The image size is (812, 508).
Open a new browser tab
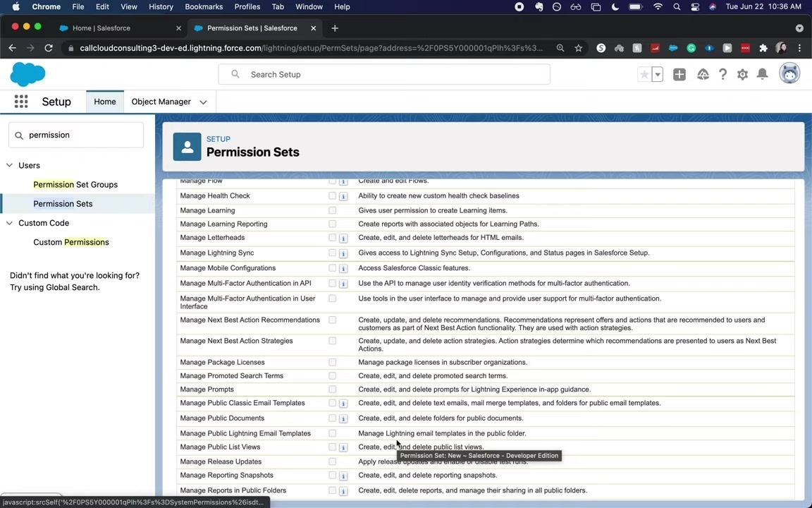pyautogui.click(x=335, y=28)
